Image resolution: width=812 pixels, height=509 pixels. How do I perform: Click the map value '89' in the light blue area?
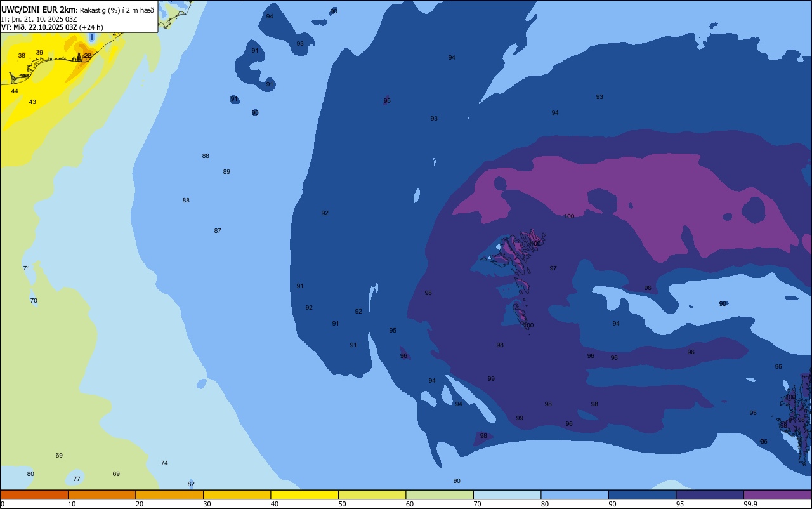click(226, 172)
